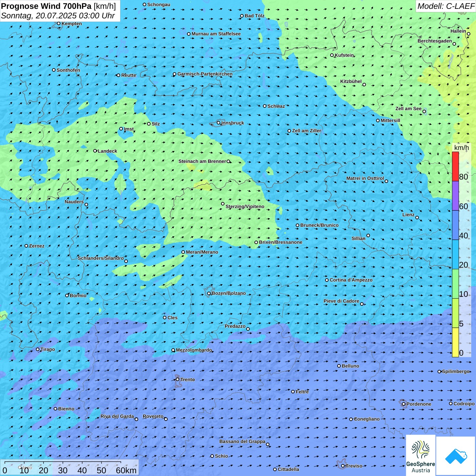The image size is (476, 476).
Task: Click the Riva del Garda label
Action: point(117,416)
